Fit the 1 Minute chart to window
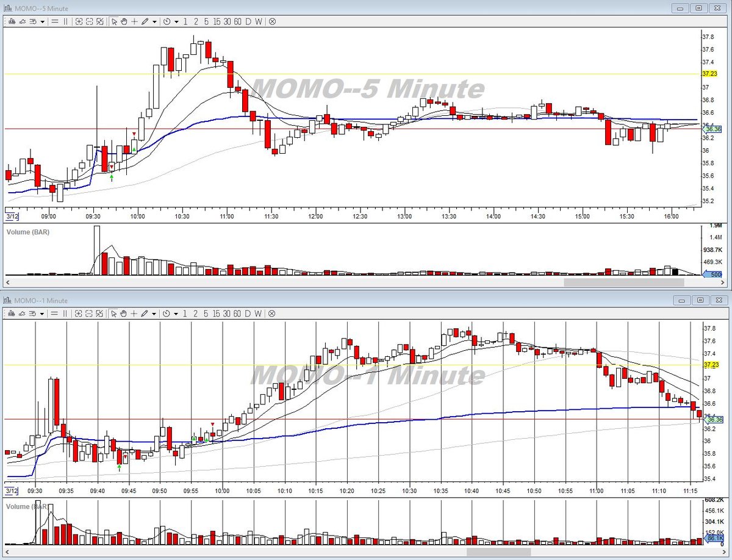This screenshot has width=732, height=560. click(100, 313)
